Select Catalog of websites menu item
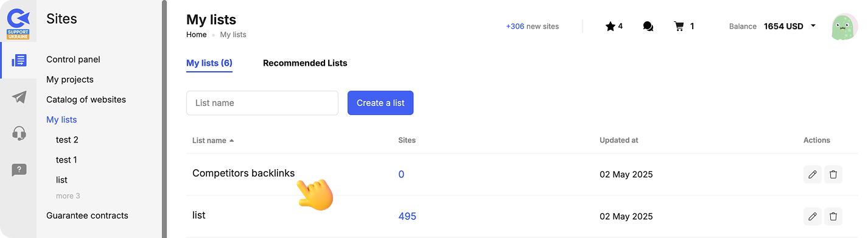This screenshot has width=868, height=238. [86, 99]
